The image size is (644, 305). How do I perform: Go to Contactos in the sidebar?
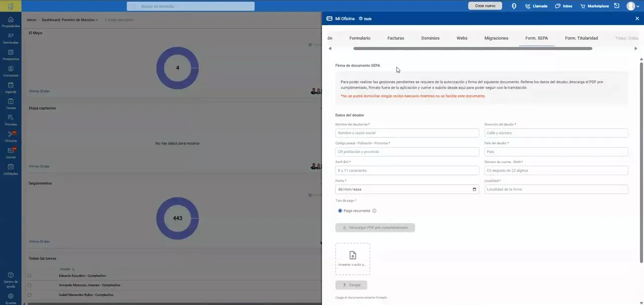click(x=11, y=71)
